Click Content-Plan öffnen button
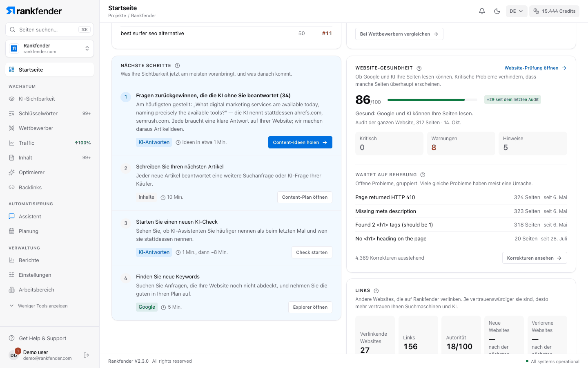Viewport: 588px width, 368px height. (305, 197)
